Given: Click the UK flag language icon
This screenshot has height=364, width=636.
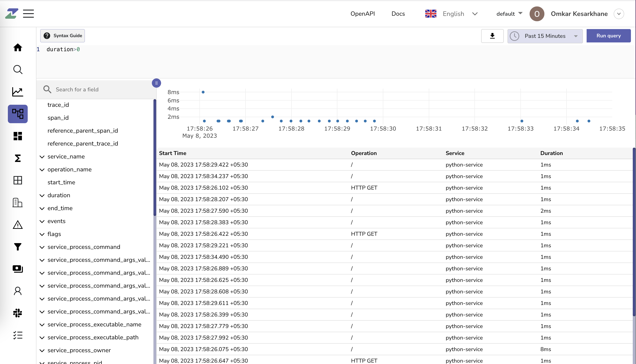Looking at the screenshot, I should [431, 14].
